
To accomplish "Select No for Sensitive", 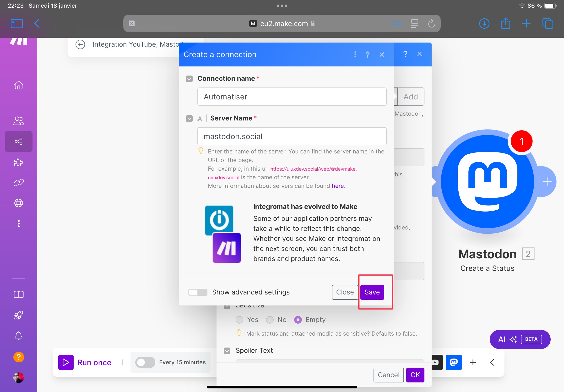I will [270, 320].
